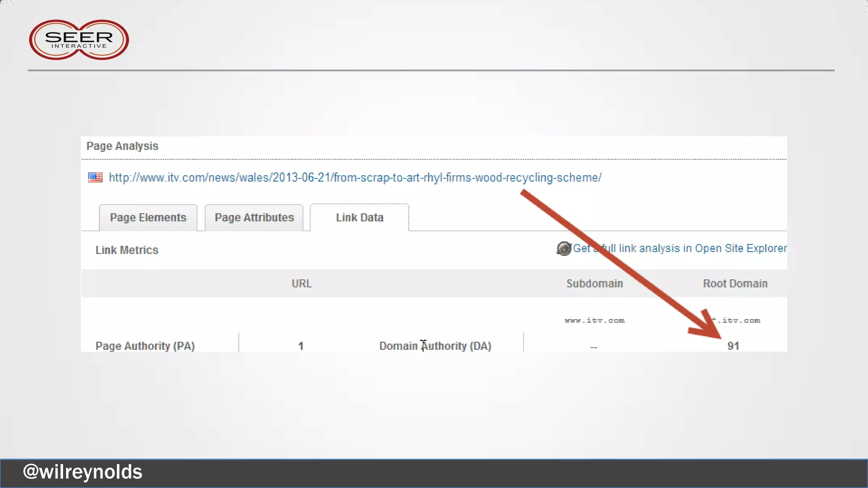Click the Link Metrics section label

(127, 250)
